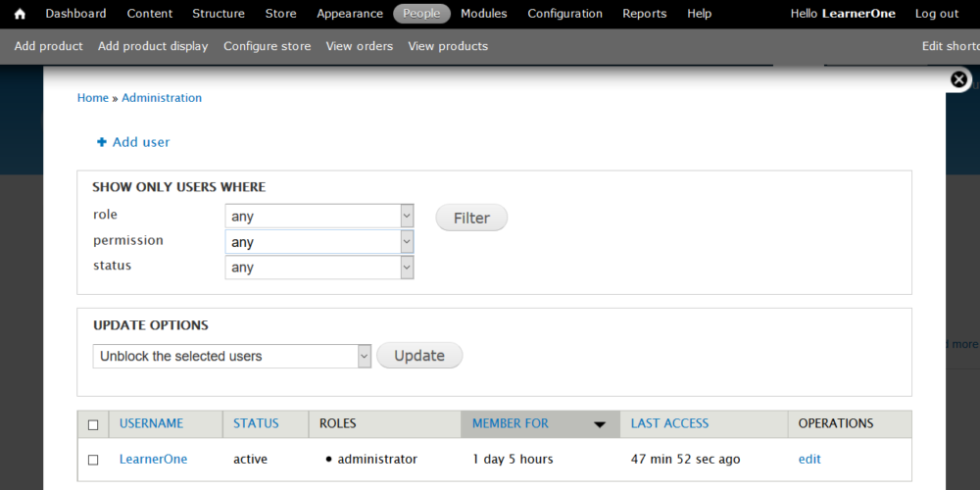Click the Add product display shortcut
This screenshot has width=980, height=490.
pyautogui.click(x=153, y=46)
